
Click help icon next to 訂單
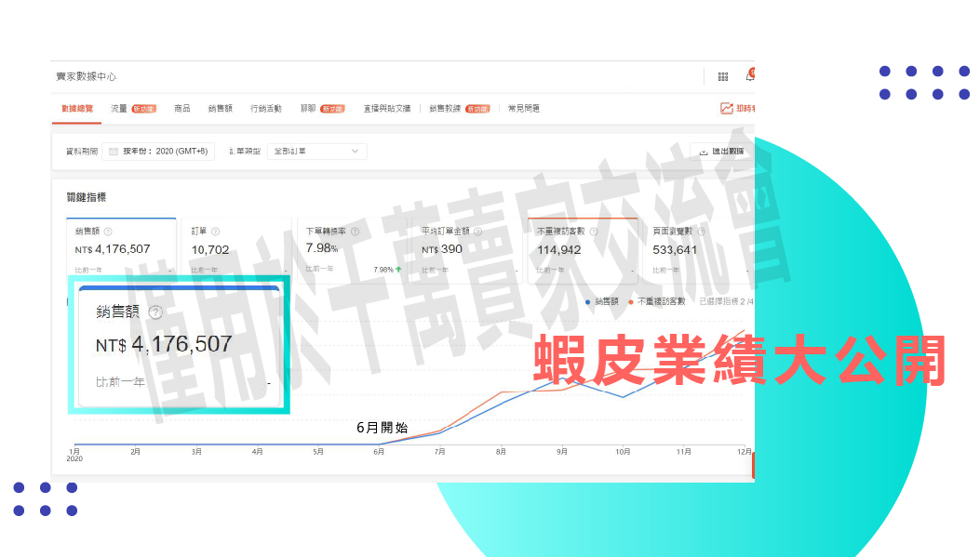click(x=216, y=232)
